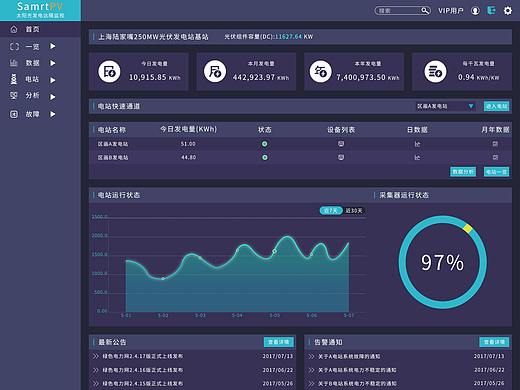Image resolution: width=520 pixels, height=390 pixels.
Task: Select 数据 in the sidebar menu
Action: (x=32, y=63)
